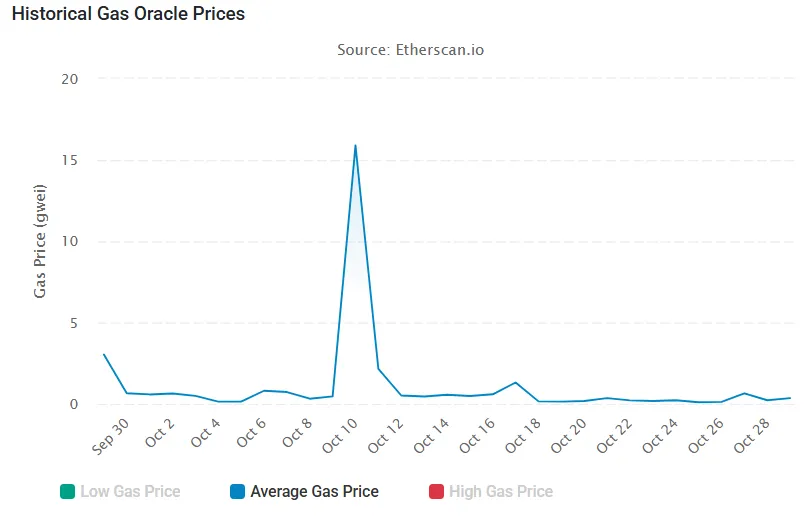Image resolution: width=812 pixels, height=516 pixels.
Task: Click the Oct 10 x-axis label
Action: [339, 436]
